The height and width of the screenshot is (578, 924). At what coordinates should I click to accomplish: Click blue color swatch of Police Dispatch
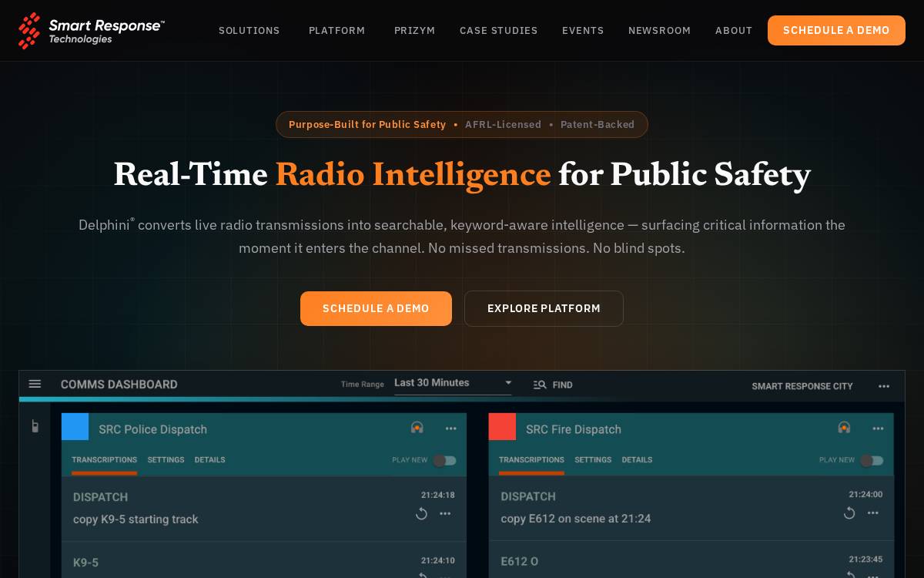(75, 426)
